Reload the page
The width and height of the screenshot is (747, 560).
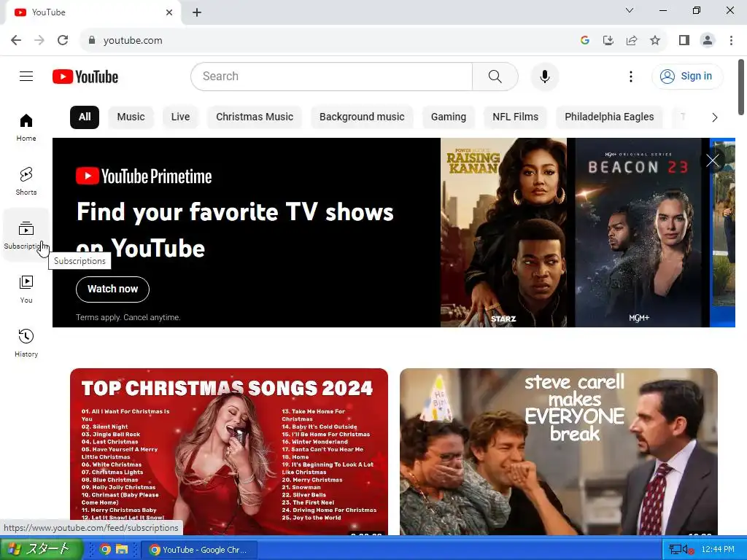(x=63, y=40)
